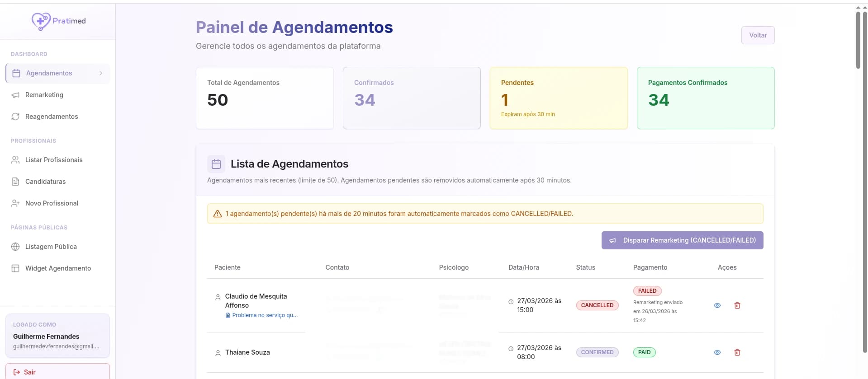Click the Psicólogo column header
The height and width of the screenshot is (379, 868).
[x=454, y=267]
